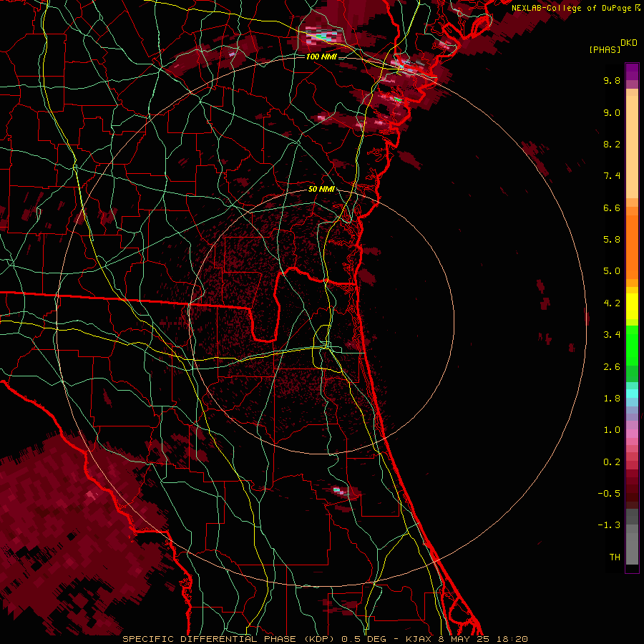644x644 pixels.
Task: Click the TH threshold label on the scale
Action: coord(615,557)
